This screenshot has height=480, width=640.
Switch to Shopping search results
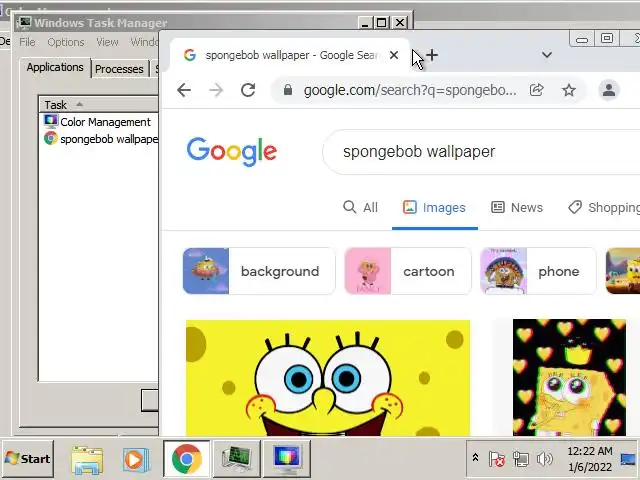[604, 207]
